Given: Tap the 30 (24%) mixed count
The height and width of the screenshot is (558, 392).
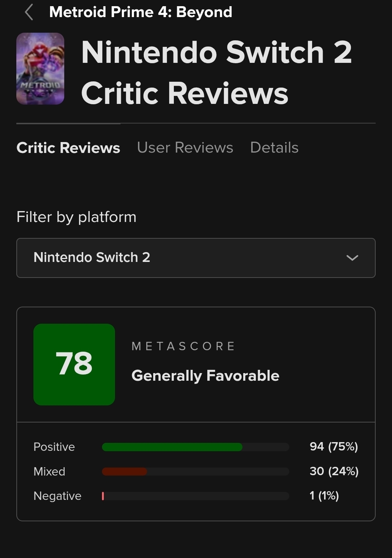Looking at the screenshot, I should click(334, 471).
